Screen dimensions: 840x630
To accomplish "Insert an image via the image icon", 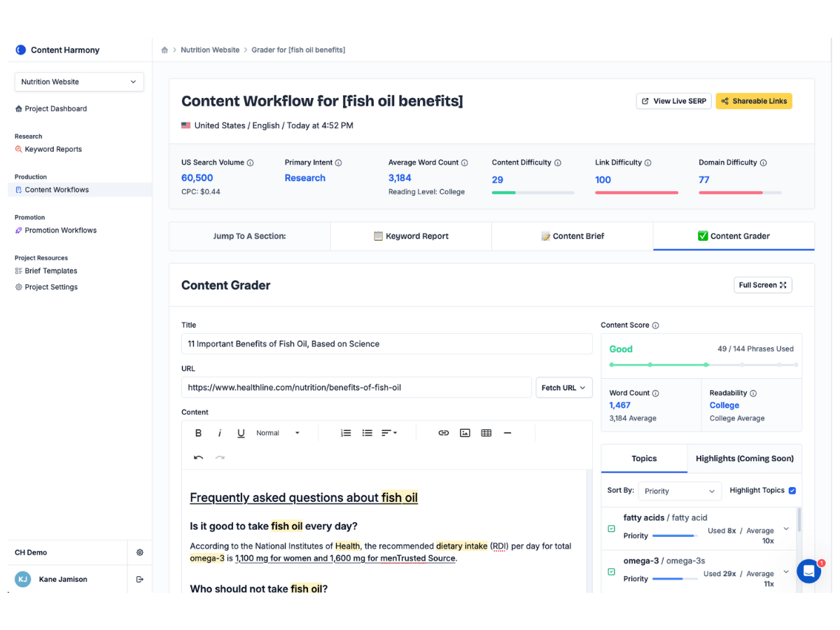I will [x=465, y=433].
